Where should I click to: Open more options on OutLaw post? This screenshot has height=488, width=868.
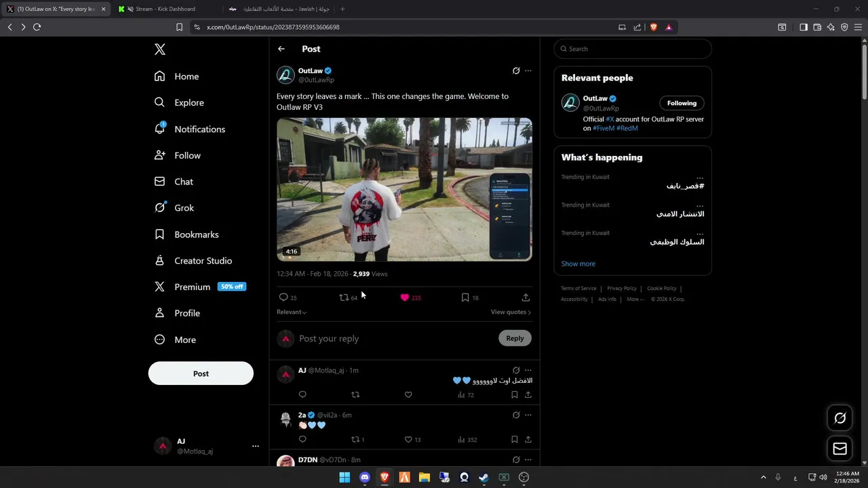(528, 70)
